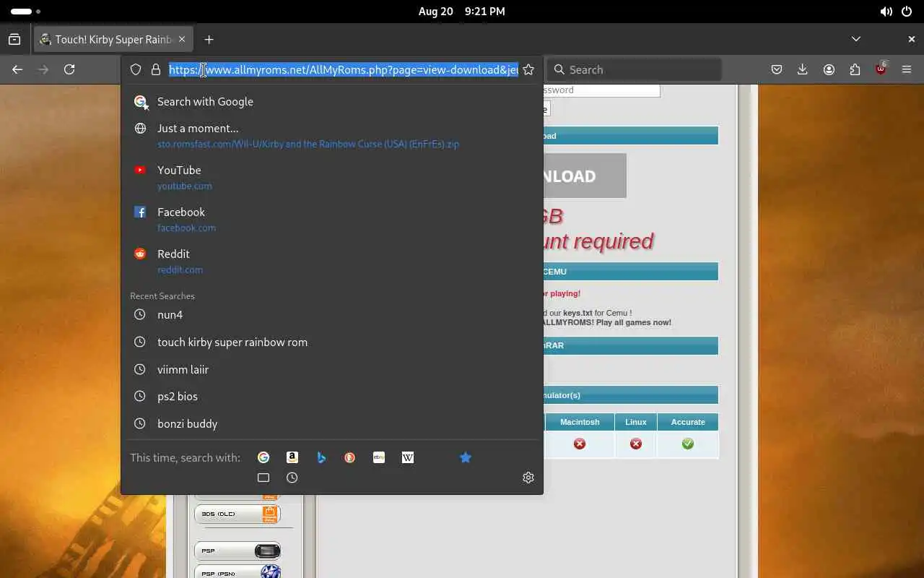
Task: Open uBlock Origin extension icon
Action: [881, 69]
